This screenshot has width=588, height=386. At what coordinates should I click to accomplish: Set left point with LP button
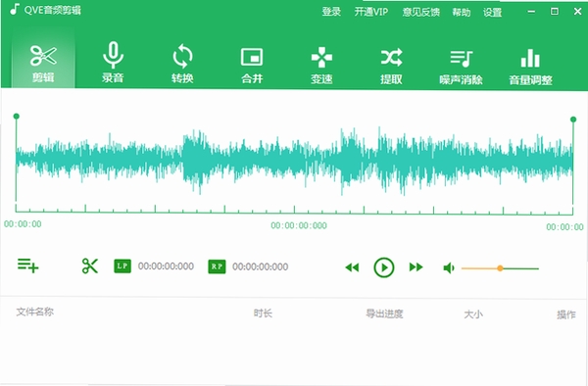pyautogui.click(x=122, y=266)
